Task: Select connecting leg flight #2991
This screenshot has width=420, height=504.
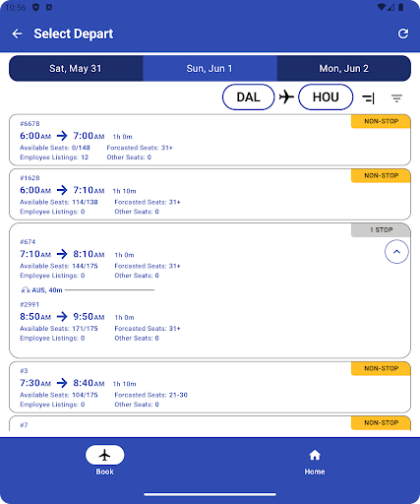Action: point(100,321)
